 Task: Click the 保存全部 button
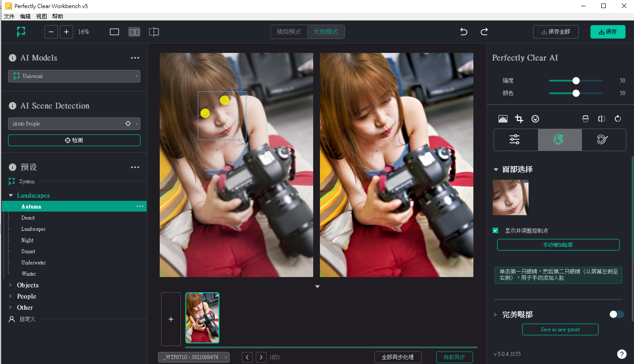point(556,32)
